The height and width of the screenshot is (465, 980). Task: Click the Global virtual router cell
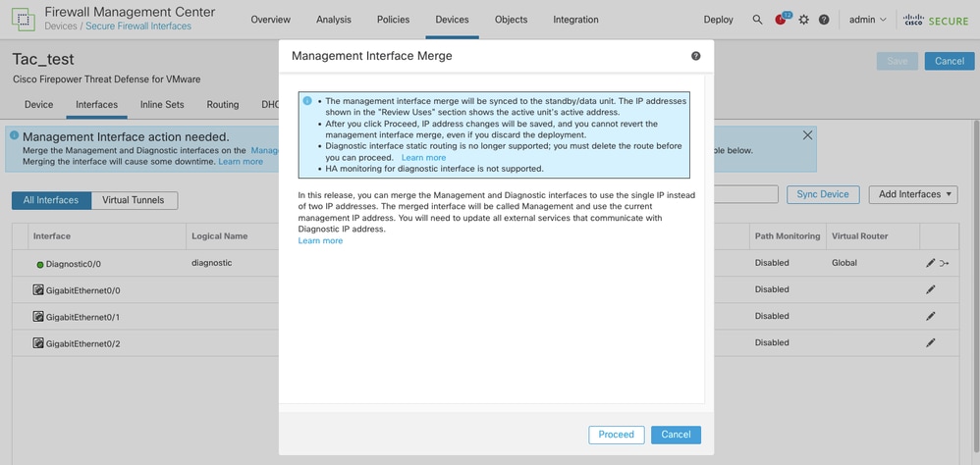point(844,263)
